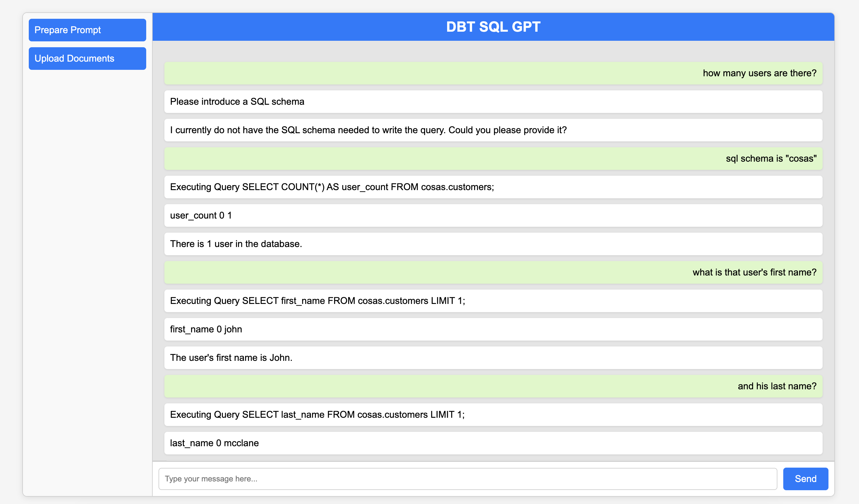Click 'The user's first name is John' reply

click(231, 358)
